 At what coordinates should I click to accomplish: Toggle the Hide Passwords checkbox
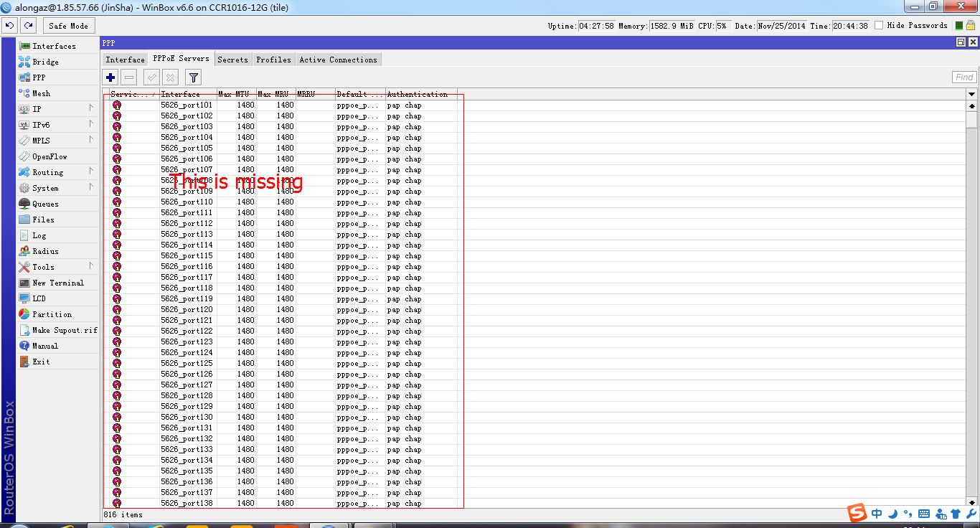coord(879,24)
